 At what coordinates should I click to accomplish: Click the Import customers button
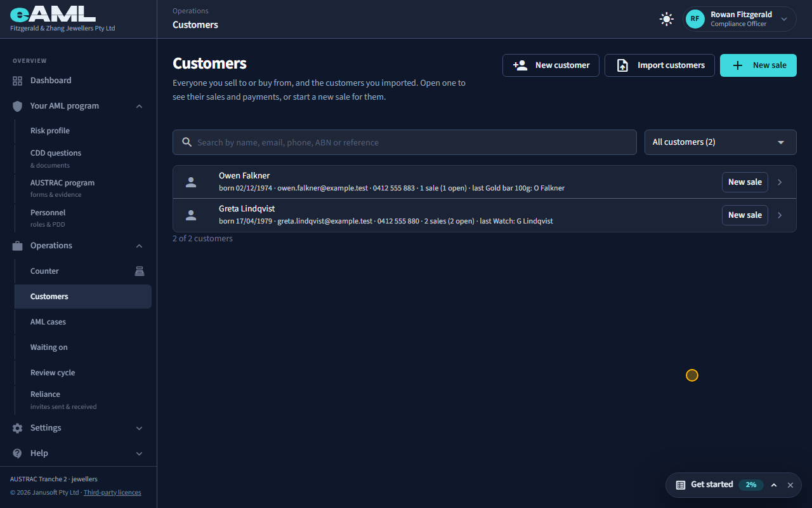click(660, 65)
